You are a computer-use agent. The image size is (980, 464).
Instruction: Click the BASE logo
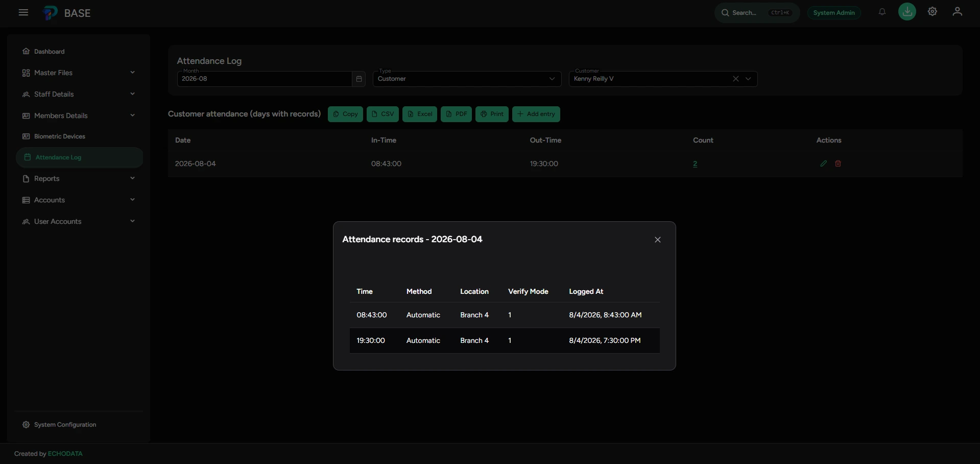67,13
